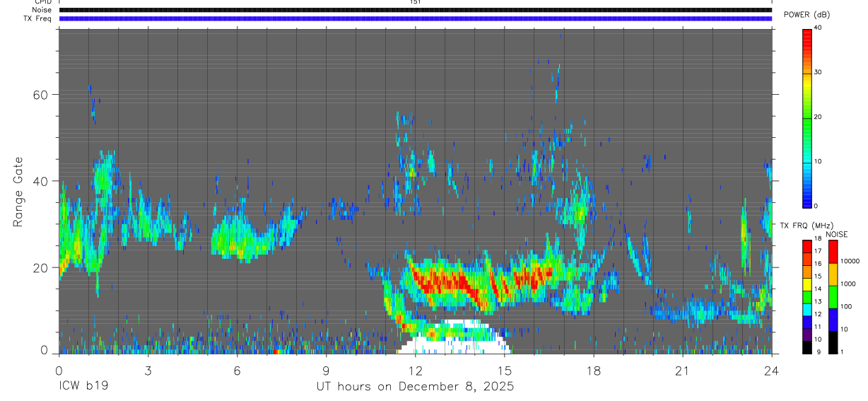Select the Range Gate axis title
Viewport: 868px width, 401px height.
click(x=18, y=192)
